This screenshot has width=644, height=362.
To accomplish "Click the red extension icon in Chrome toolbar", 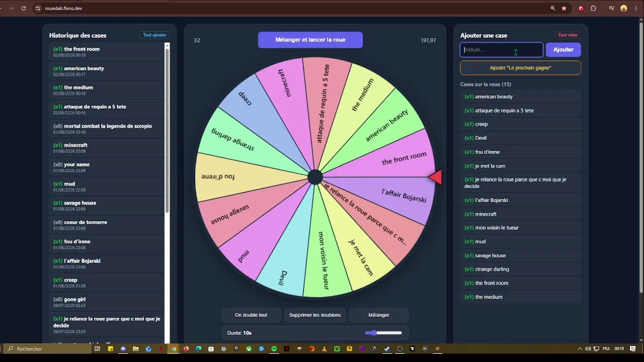I will click(581, 8).
